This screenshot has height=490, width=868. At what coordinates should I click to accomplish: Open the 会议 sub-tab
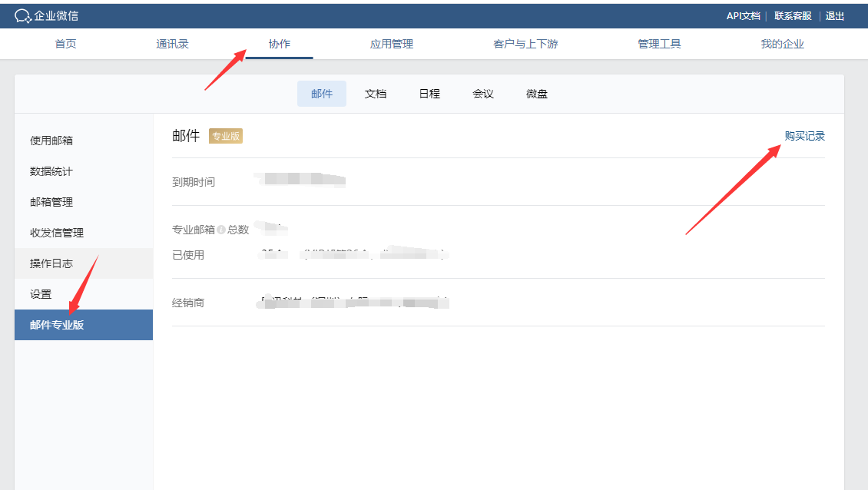pos(483,94)
